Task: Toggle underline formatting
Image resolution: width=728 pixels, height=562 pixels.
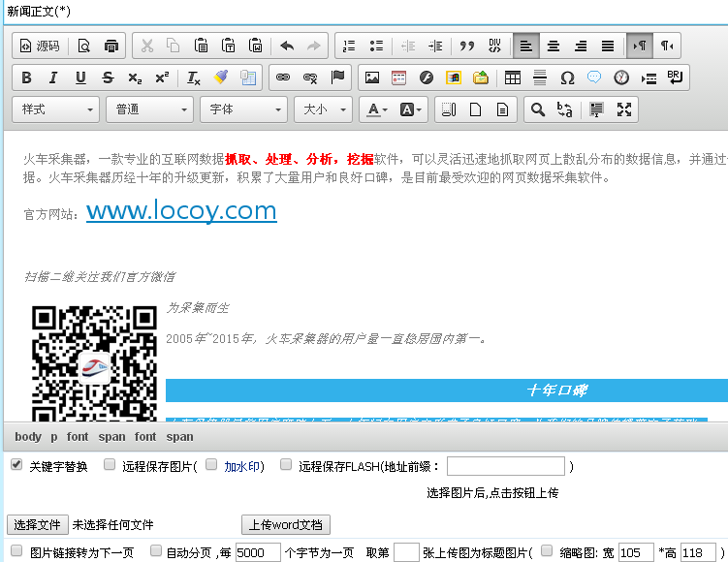Action: tap(80, 78)
